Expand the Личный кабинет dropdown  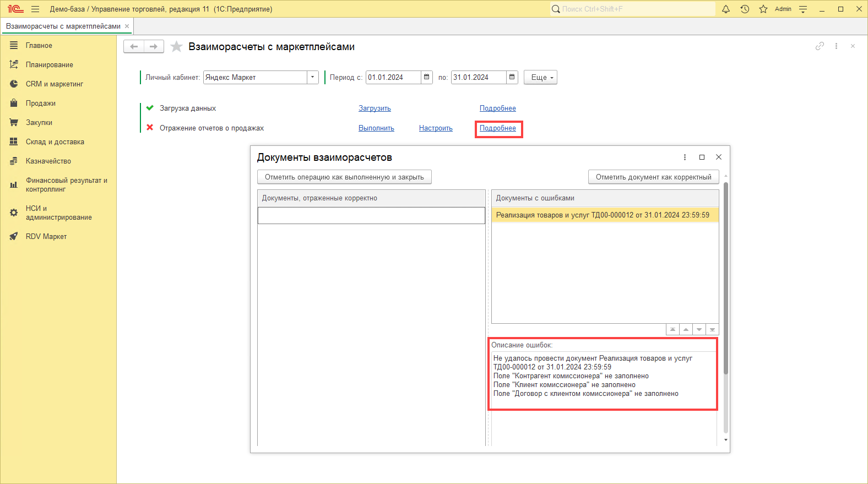pos(313,78)
